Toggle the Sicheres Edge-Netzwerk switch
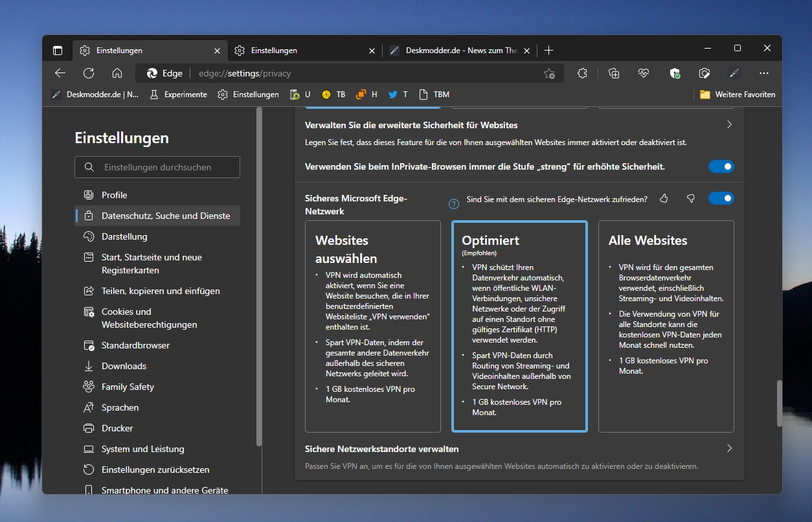 click(x=721, y=198)
